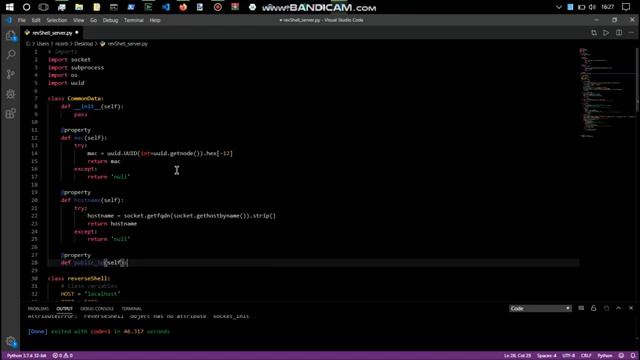Click the Open Changes icon in editor toolbar
This screenshot has height=360, width=640.
(594, 33)
